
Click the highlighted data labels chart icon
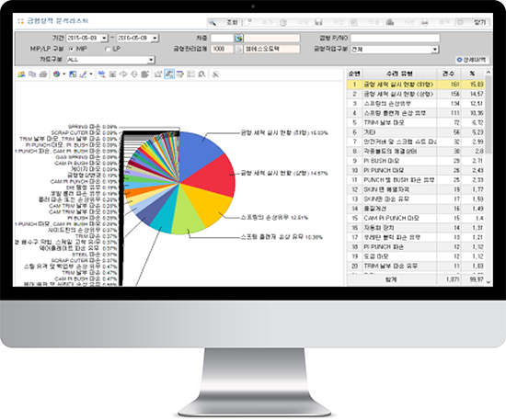pos(169,74)
